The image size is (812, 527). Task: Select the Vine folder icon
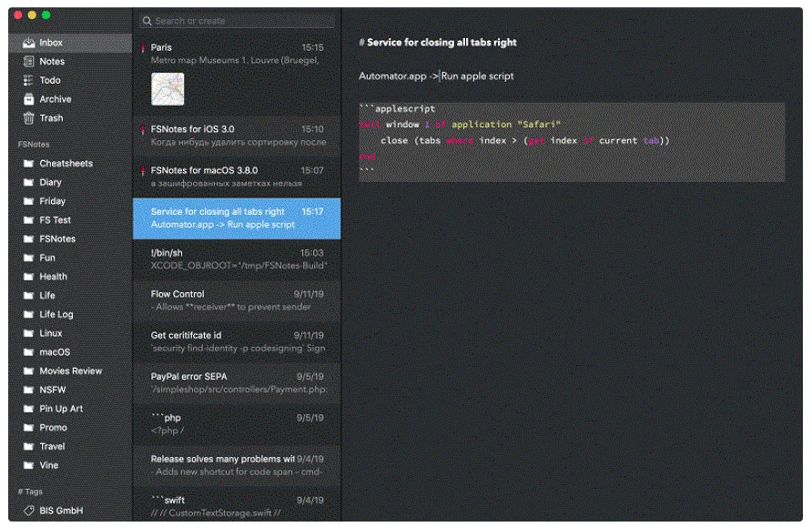point(28,465)
